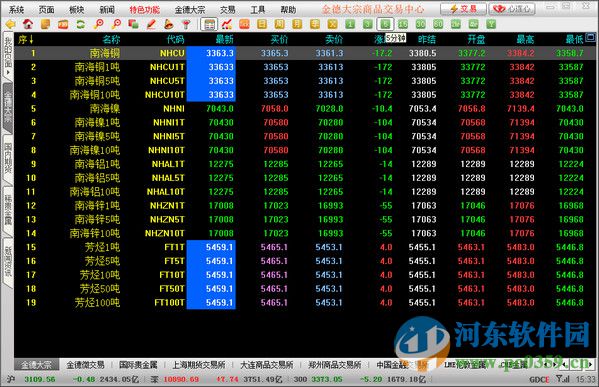This screenshot has width=599, height=387.
Task: Switch to the 大连商品交易所 bottom tab
Action: [266, 365]
